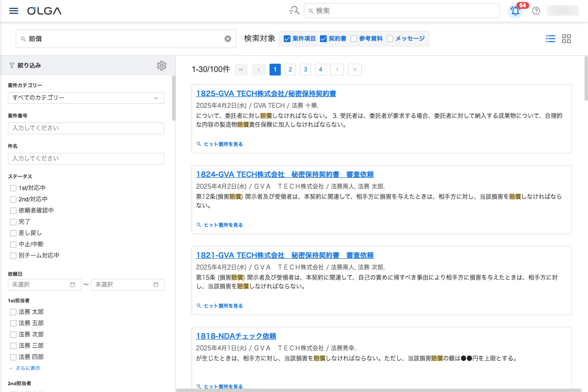The width and height of the screenshot is (588, 392).
Task: Switch to list view layout
Action: 550,39
